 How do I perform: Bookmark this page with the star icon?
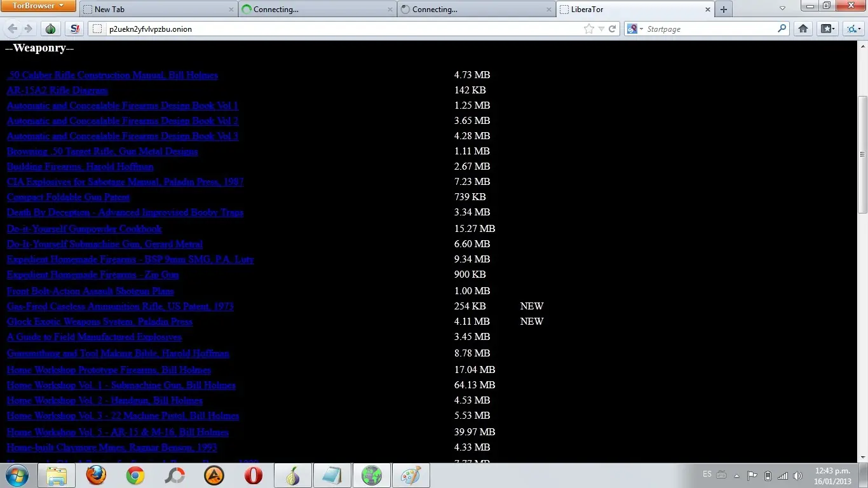click(x=589, y=29)
